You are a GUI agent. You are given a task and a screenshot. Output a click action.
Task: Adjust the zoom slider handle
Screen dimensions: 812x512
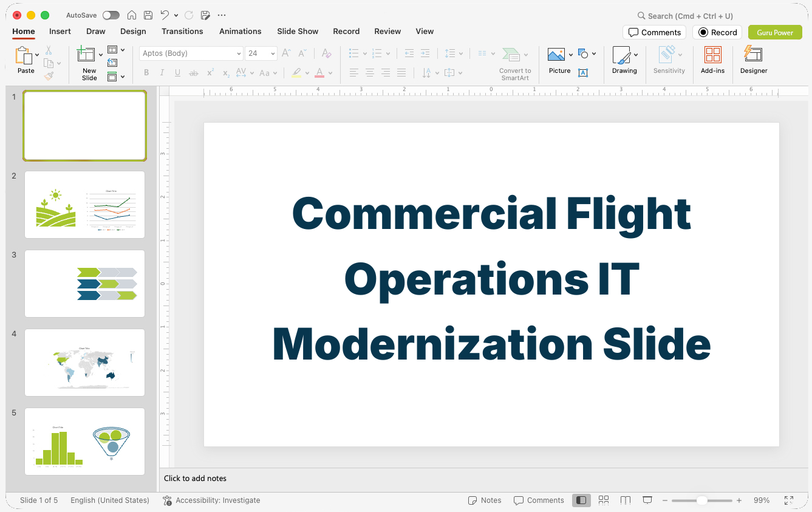[702, 500]
